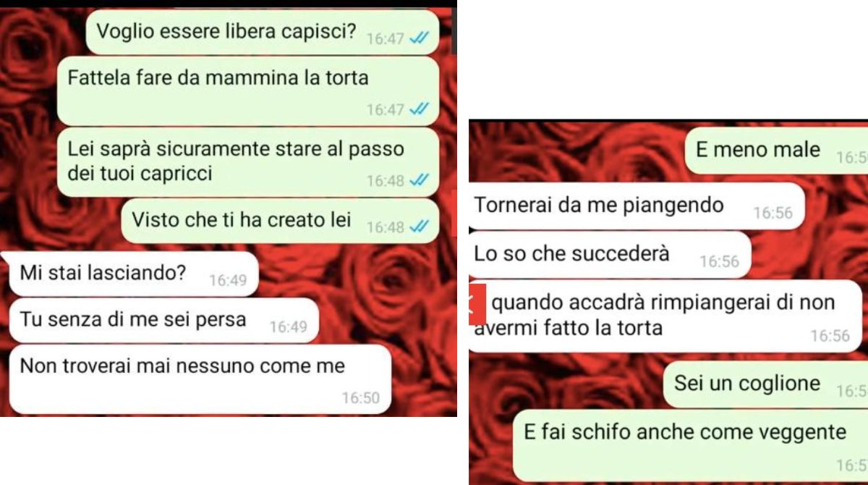Select the 'Lo so che succederà' message
This screenshot has width=868, height=485.
pyautogui.click(x=610, y=255)
